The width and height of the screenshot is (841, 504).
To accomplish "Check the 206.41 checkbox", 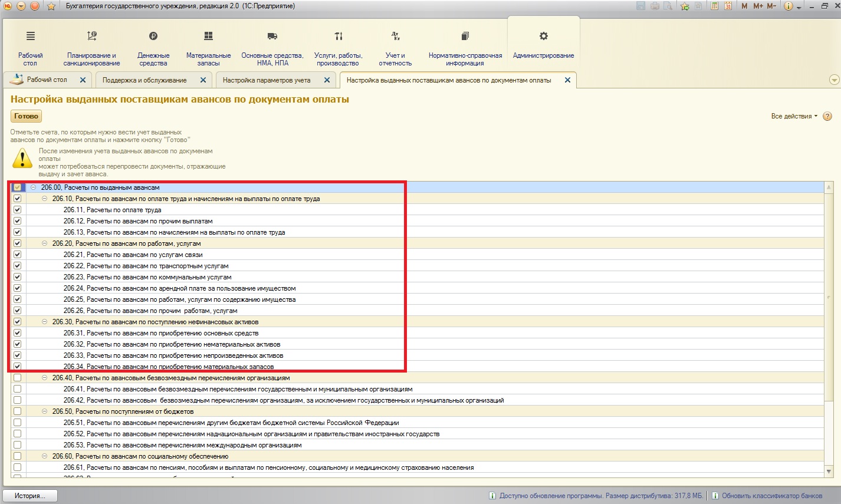I will (17, 389).
